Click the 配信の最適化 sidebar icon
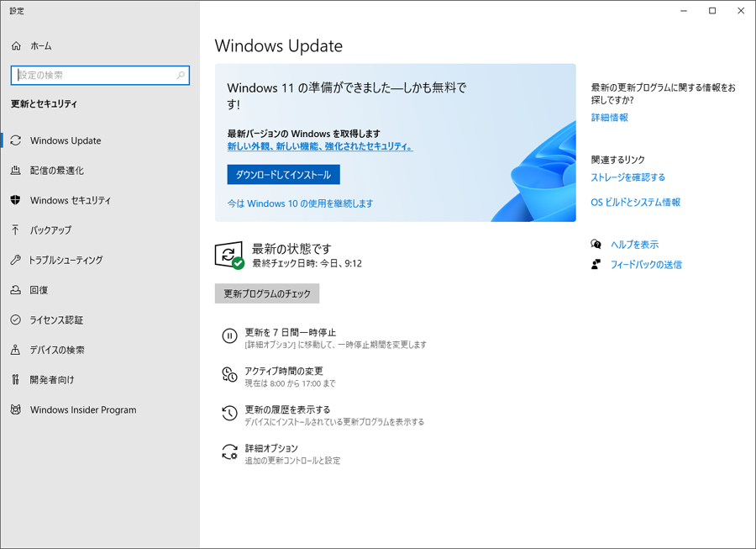The height and width of the screenshot is (549, 756). pyautogui.click(x=15, y=171)
